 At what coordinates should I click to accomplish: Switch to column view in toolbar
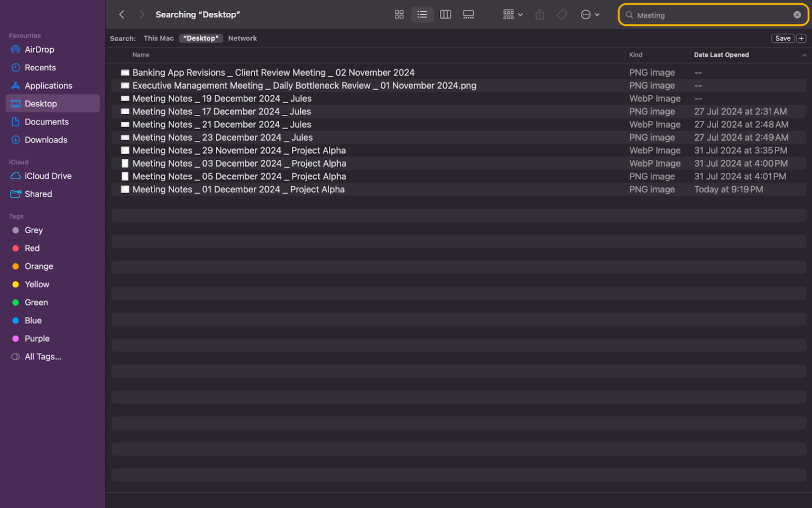pyautogui.click(x=445, y=14)
